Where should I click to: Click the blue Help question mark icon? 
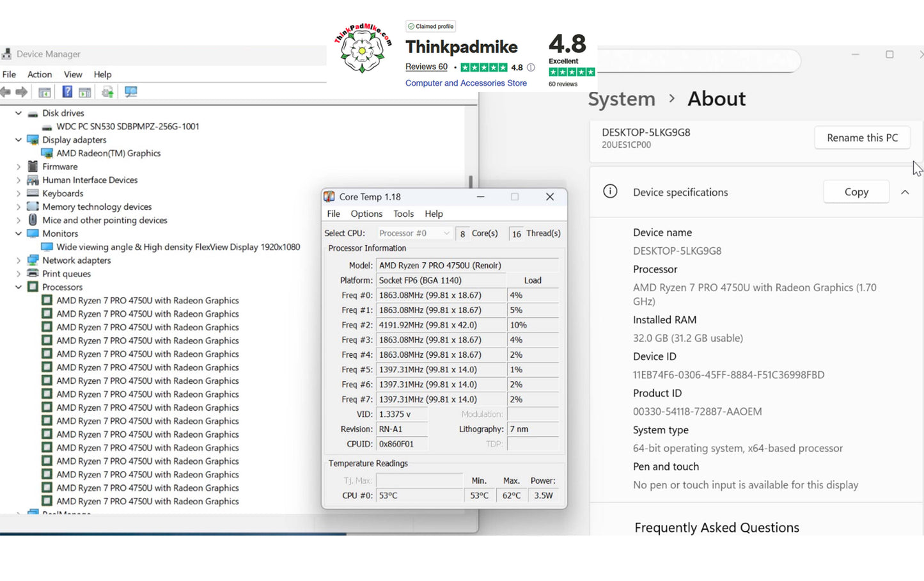(67, 92)
